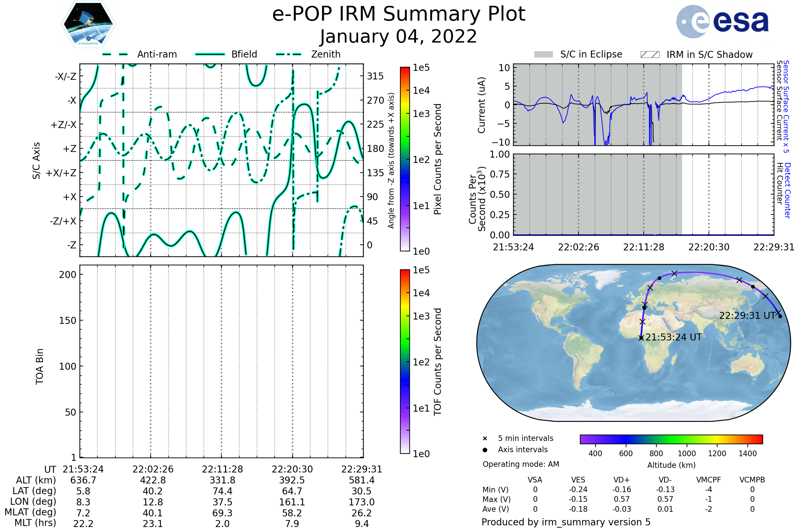Click the Sensor Surface Current x 5 label
The height and width of the screenshot is (532, 798).
tap(786, 106)
